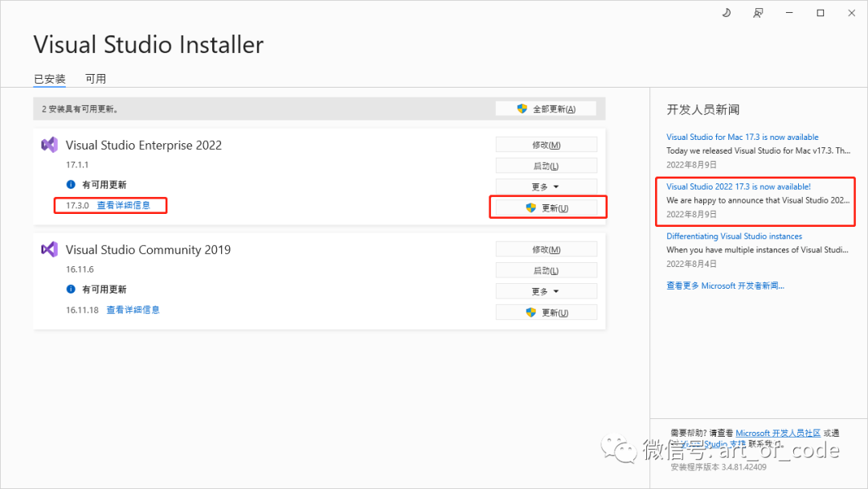The height and width of the screenshot is (489, 868).
Task: Click "When you have multiple instances" news text
Action: 757,250
